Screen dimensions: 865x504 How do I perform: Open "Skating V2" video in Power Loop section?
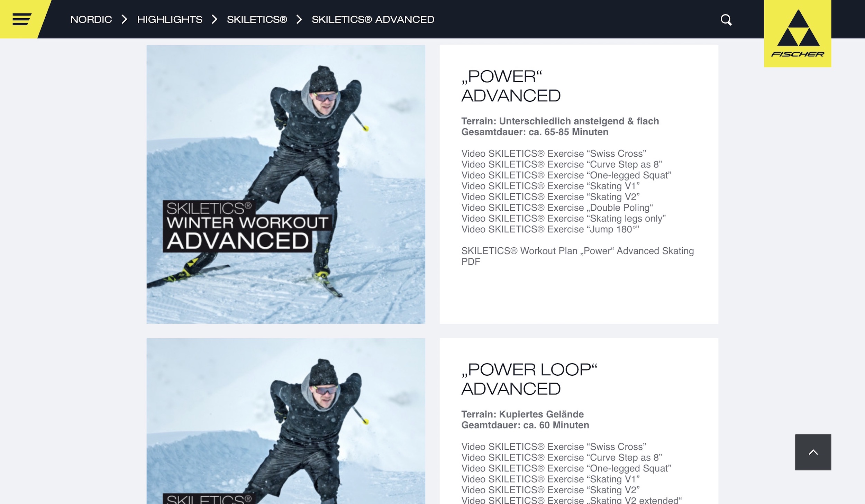(550, 490)
